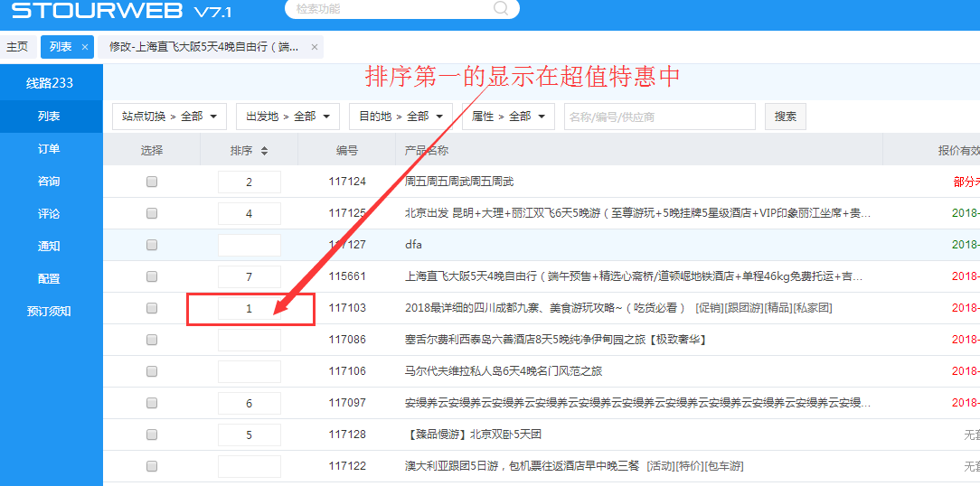Focus the 检索功能 search box at top
The height and width of the screenshot is (486, 980).
point(393,9)
